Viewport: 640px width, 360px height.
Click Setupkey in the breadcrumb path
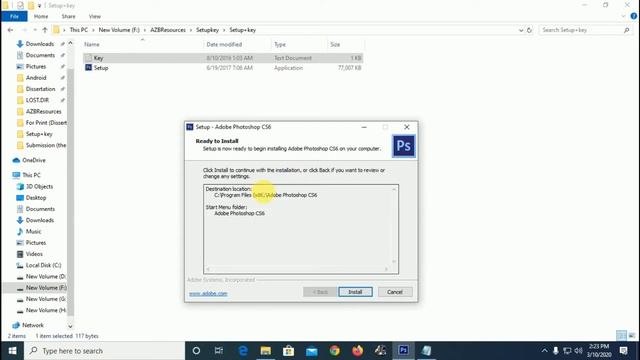pos(207,30)
